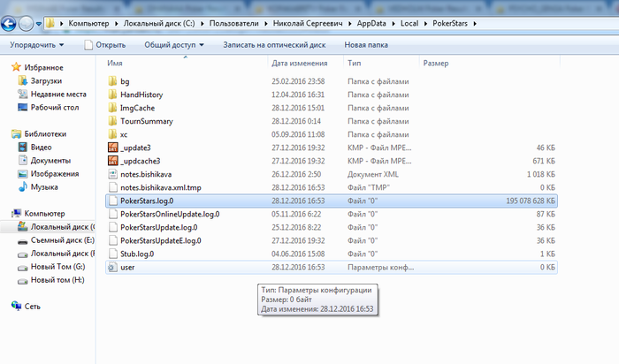The image size is (619, 364).
Task: Open the Упорядочить dropdown menu
Action: point(37,45)
